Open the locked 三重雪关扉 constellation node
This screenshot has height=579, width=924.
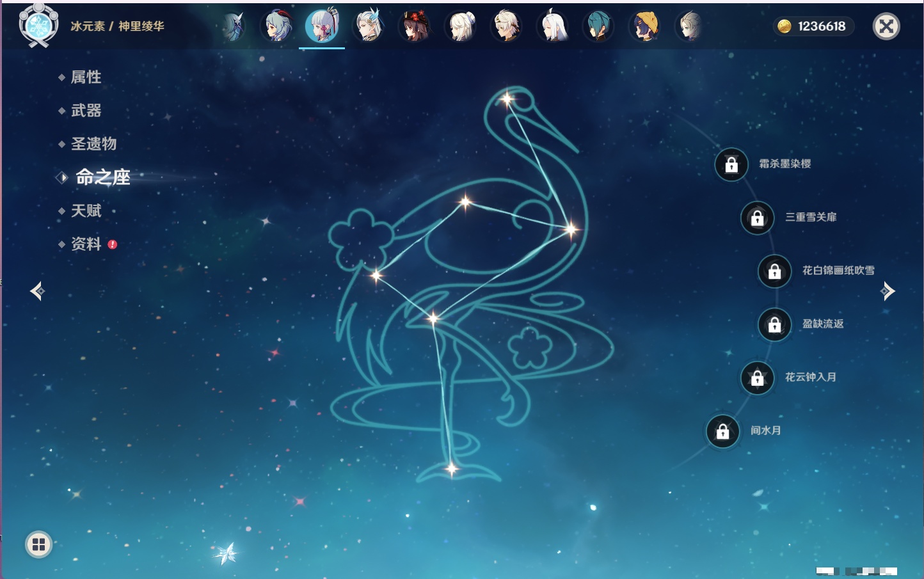click(x=757, y=218)
